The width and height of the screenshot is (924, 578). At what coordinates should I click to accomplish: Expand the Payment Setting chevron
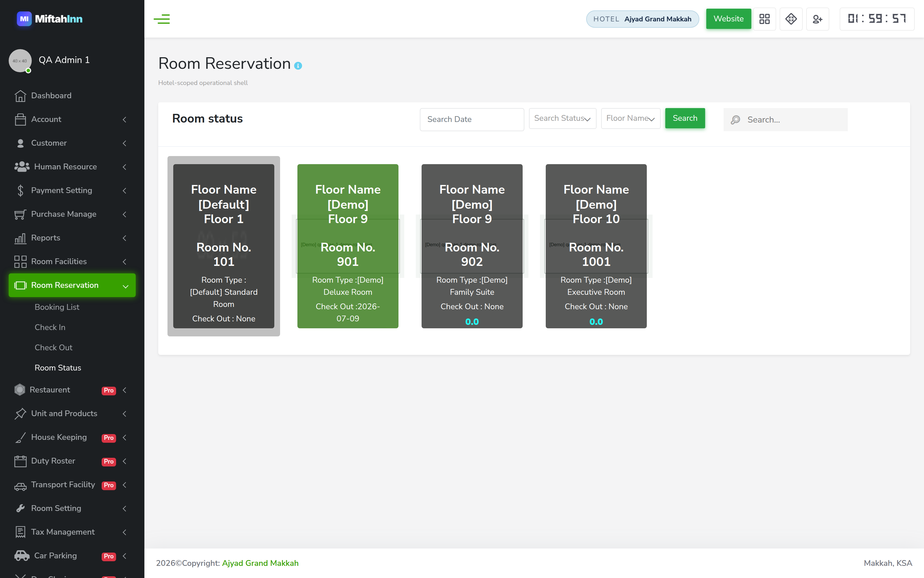[x=124, y=191]
